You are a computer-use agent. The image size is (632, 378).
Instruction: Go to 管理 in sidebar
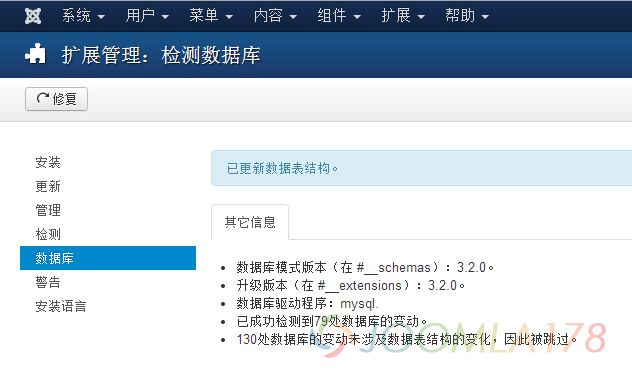click(48, 210)
